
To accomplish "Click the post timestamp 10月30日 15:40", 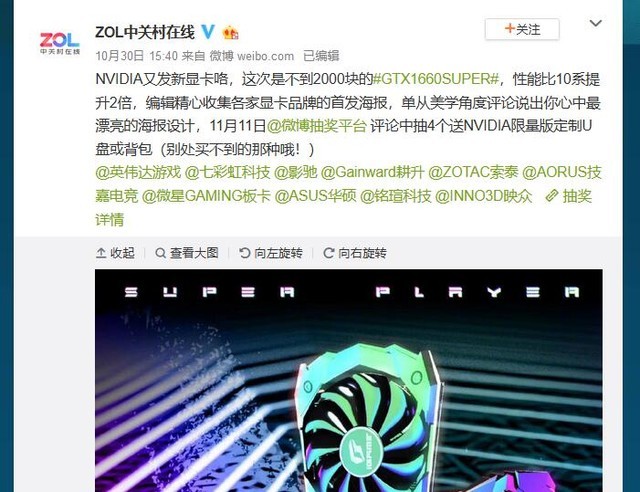I will 136,56.
